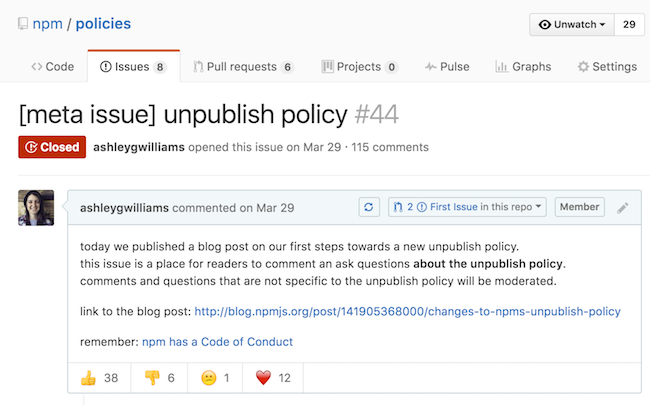Click the Pulse waveform icon
This screenshot has width=650, height=405.
pos(431,67)
